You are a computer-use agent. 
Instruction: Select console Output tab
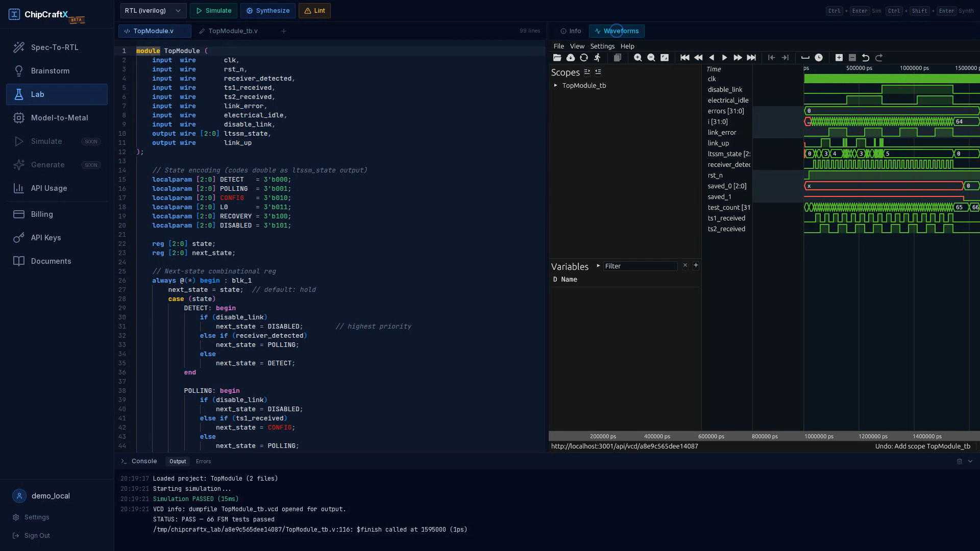coord(178,461)
